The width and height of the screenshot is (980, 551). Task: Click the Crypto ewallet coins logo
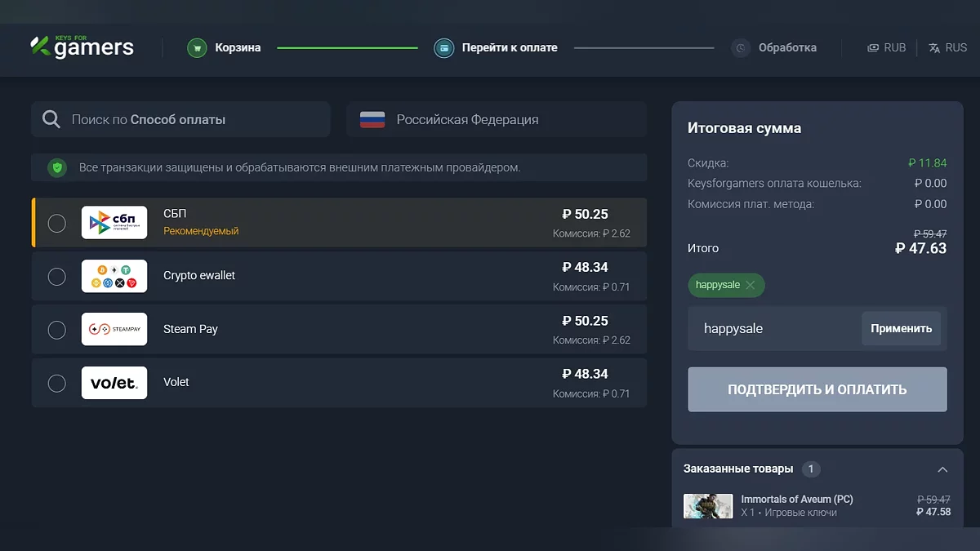(x=114, y=277)
